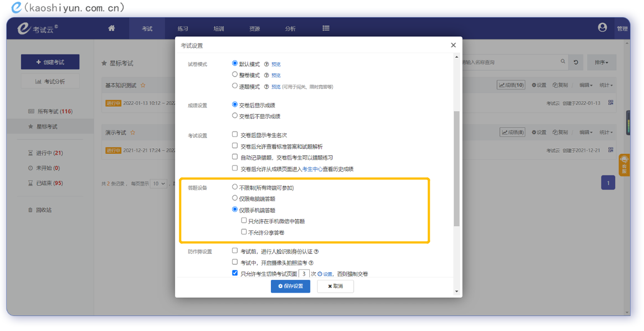This screenshot has height=331, width=644.
Task: Click the 保存设置 button
Action: point(290,286)
